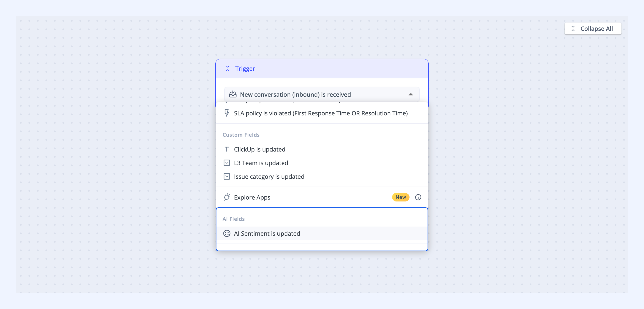The height and width of the screenshot is (309, 644).
Task: Click the text T icon beside ClickUp
Action: click(226, 149)
